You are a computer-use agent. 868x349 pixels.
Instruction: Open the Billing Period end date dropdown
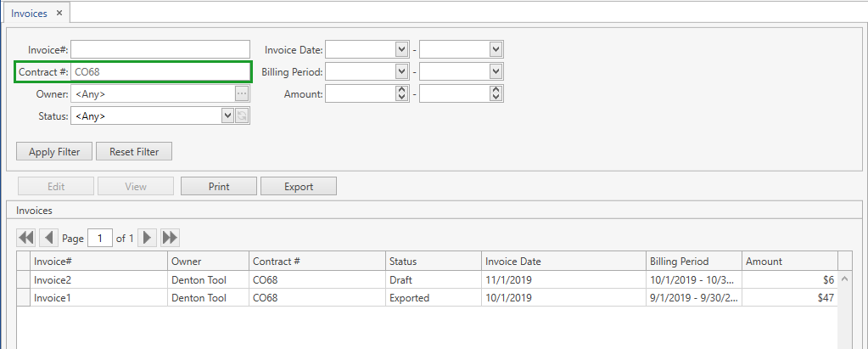click(496, 72)
